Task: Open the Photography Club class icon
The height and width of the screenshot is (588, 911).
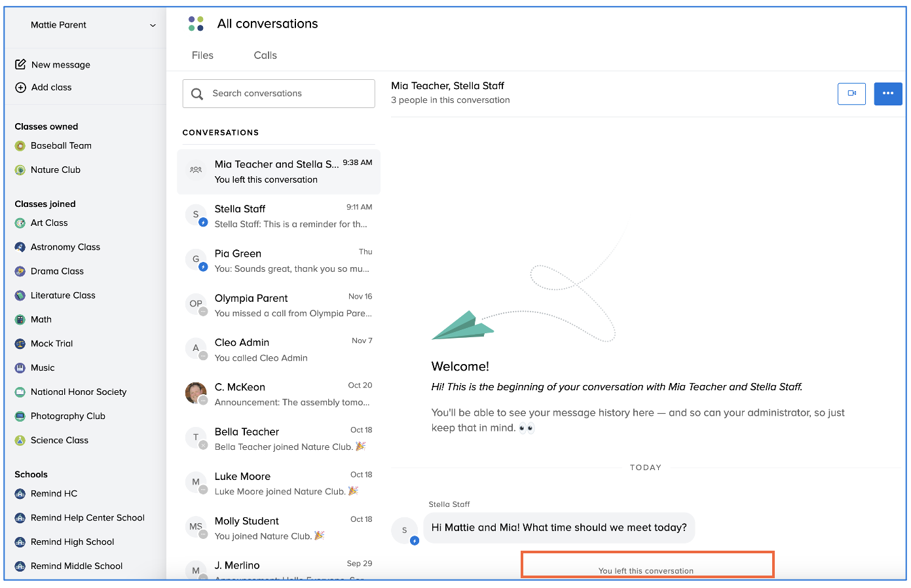Action: tap(20, 416)
